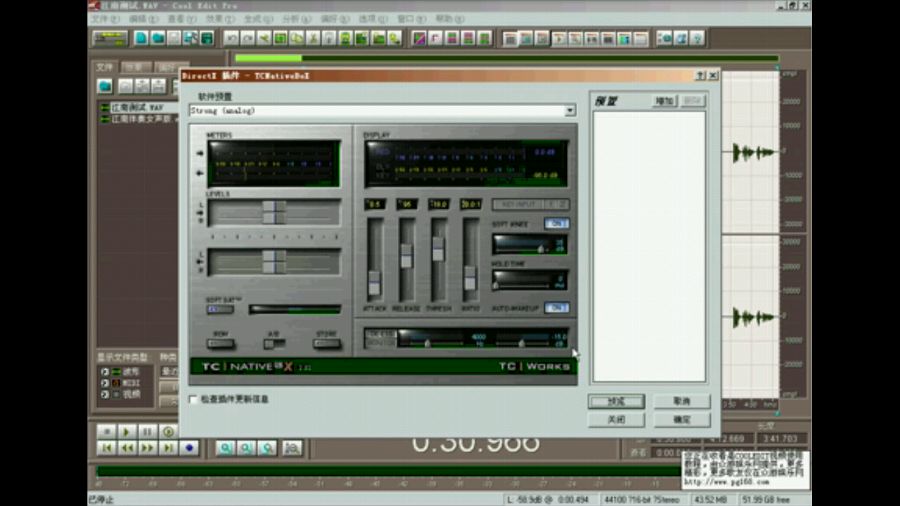Open the 效果 menu

pos(220,19)
